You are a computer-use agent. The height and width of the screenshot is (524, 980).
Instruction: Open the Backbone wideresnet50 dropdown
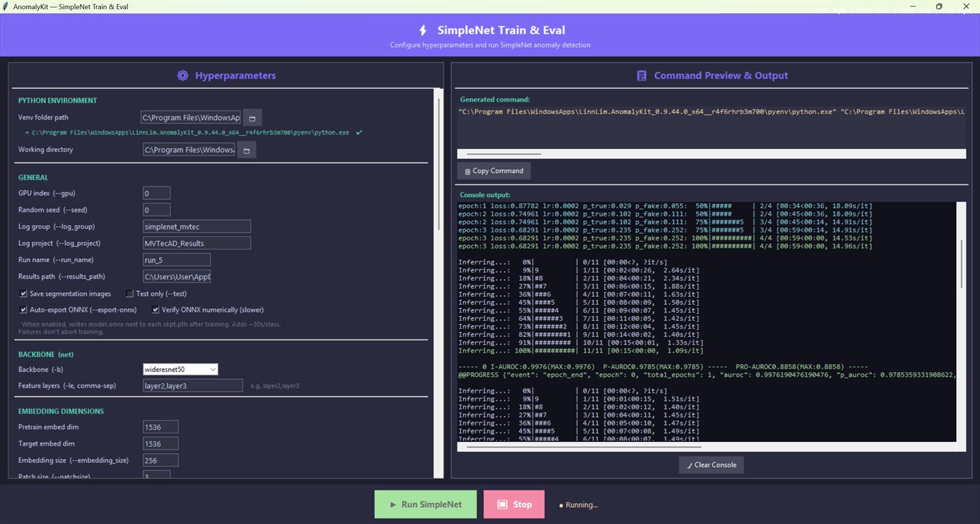click(x=180, y=369)
